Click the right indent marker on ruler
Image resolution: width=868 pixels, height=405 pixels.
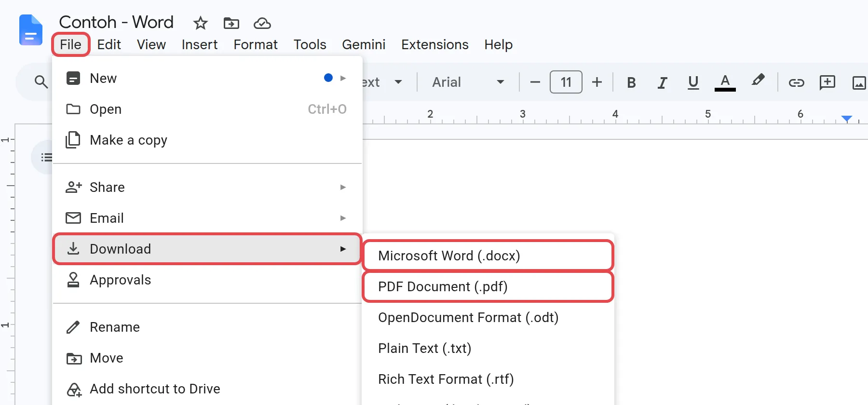(847, 119)
